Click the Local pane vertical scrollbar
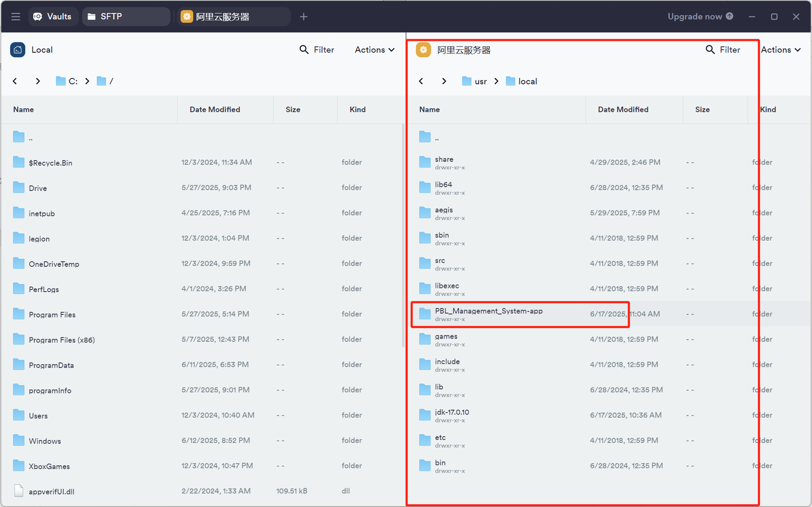812x507 pixels. (x=403, y=235)
